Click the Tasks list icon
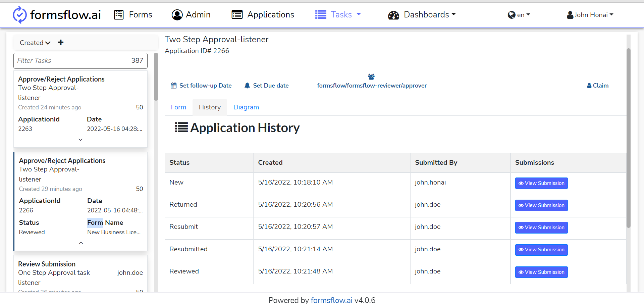The width and height of the screenshot is (644, 304). click(x=321, y=14)
